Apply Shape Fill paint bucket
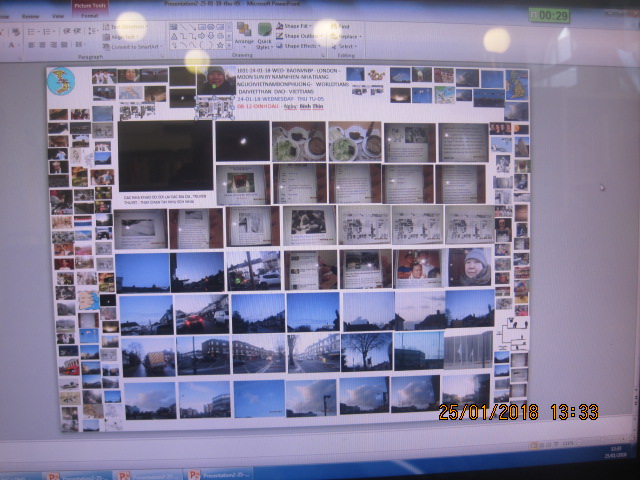Viewport: 640px width, 480px height. (279, 27)
